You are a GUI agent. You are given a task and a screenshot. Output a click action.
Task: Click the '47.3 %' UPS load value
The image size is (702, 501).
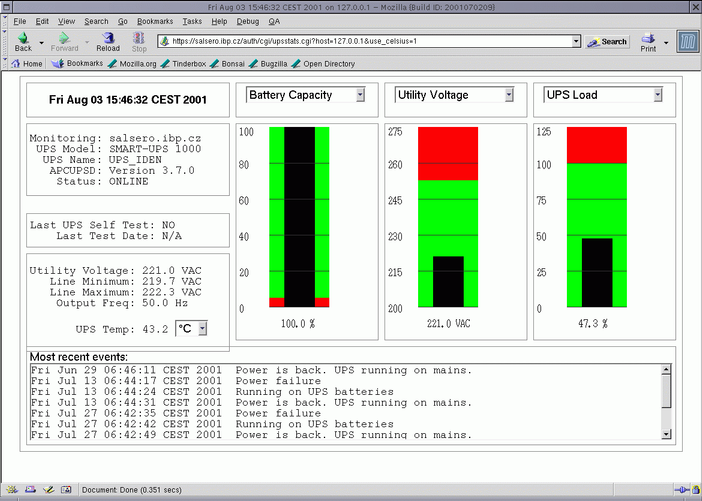(593, 323)
